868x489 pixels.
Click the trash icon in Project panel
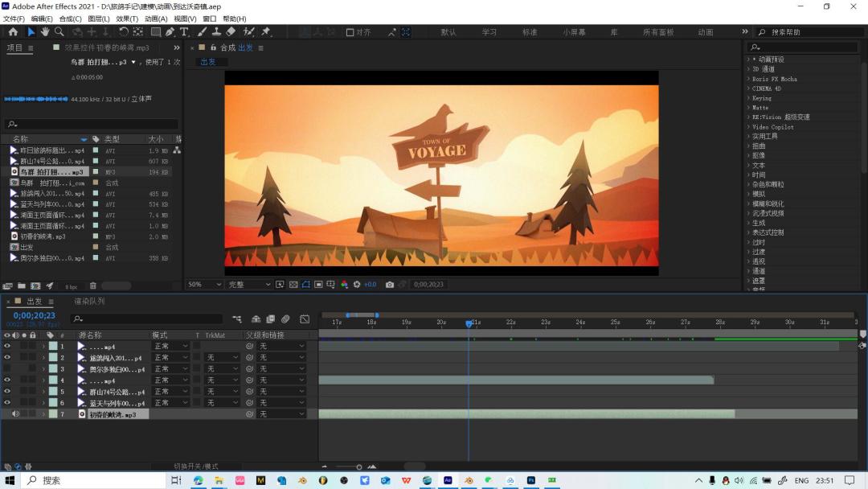(92, 286)
